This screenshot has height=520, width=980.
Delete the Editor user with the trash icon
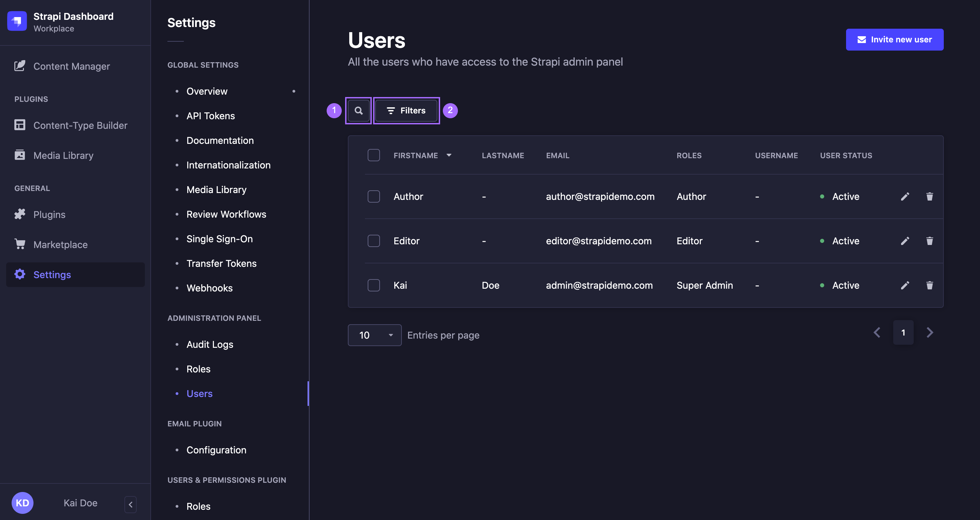pyautogui.click(x=930, y=241)
